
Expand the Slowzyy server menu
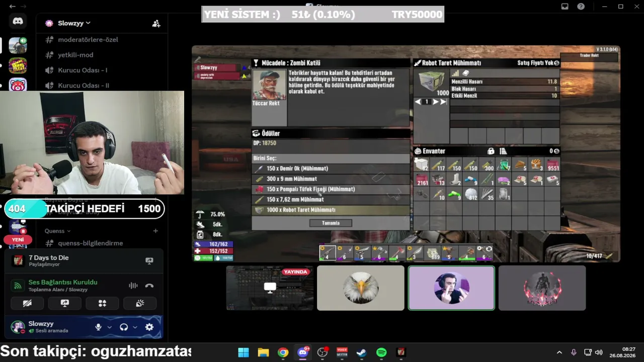[x=74, y=23]
